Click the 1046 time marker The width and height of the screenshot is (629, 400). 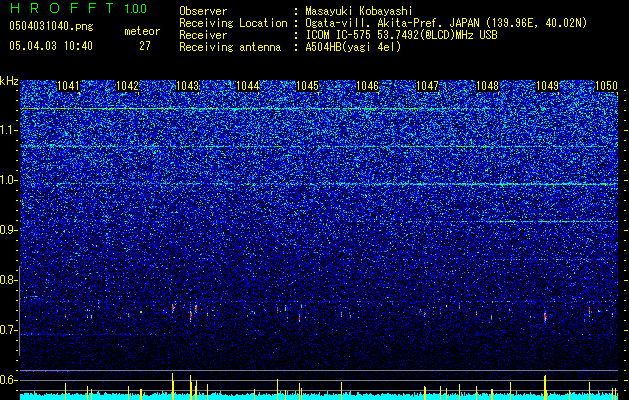(x=367, y=86)
